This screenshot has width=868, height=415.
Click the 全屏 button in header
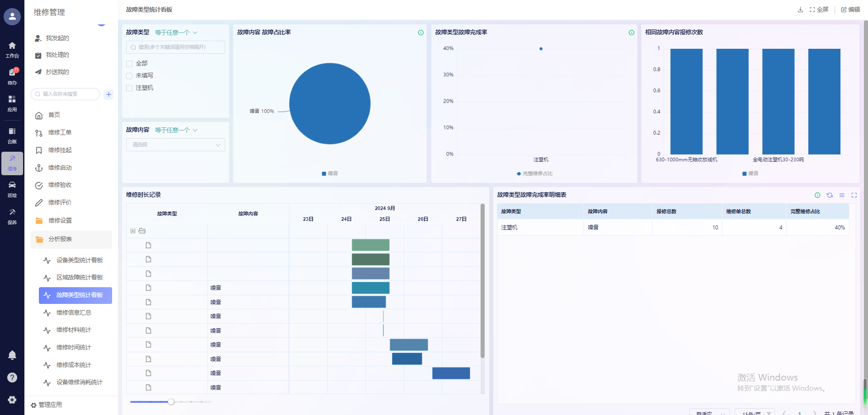coord(819,9)
